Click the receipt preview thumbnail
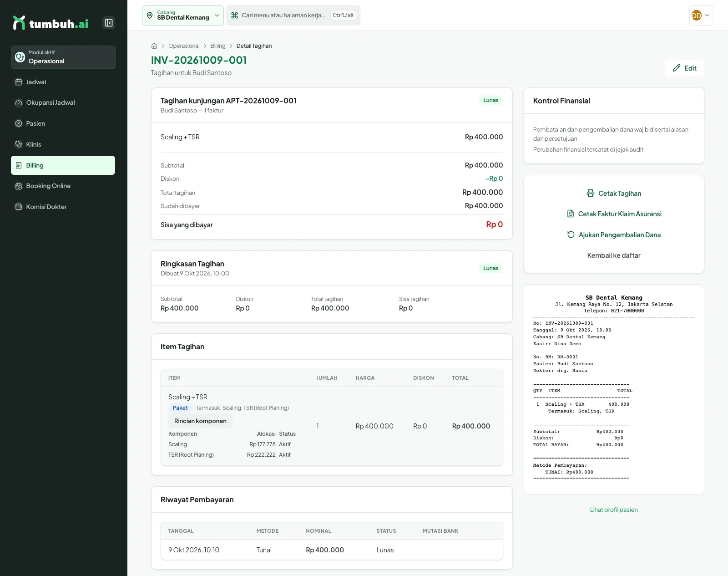This screenshot has width=728, height=576. [x=614, y=389]
